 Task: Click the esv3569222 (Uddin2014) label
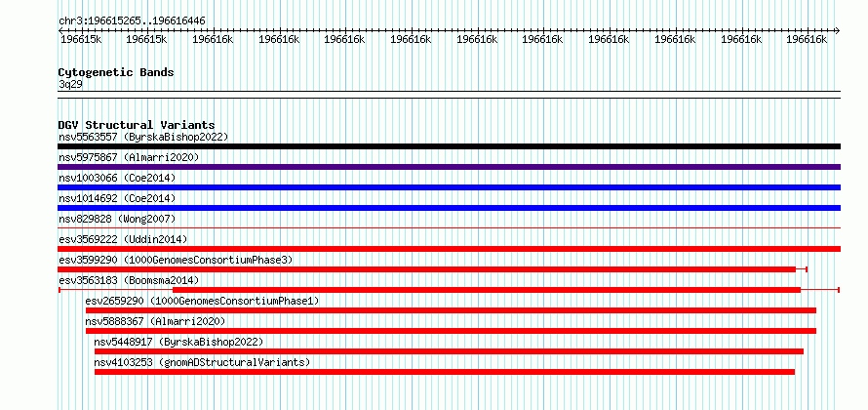[x=123, y=239]
